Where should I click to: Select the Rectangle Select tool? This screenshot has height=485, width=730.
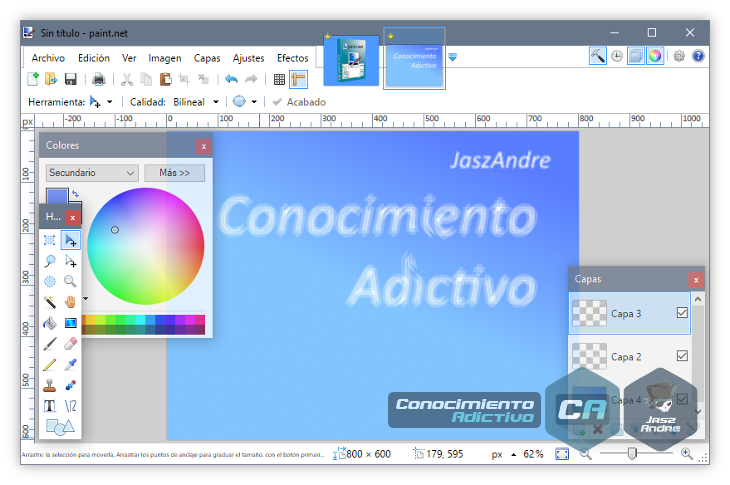tap(50, 240)
